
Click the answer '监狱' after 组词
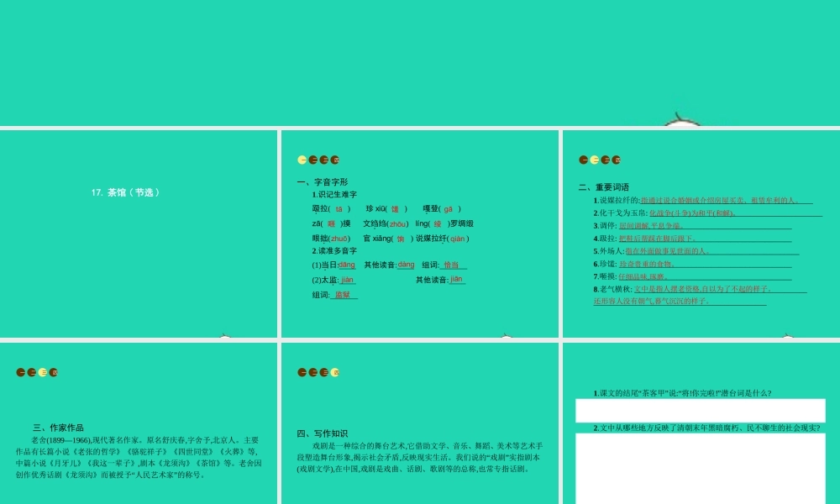click(343, 295)
